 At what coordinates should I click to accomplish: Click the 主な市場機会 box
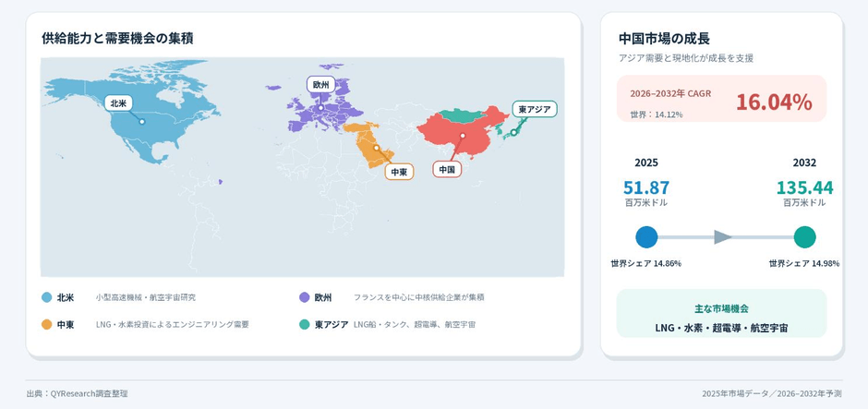tap(721, 313)
